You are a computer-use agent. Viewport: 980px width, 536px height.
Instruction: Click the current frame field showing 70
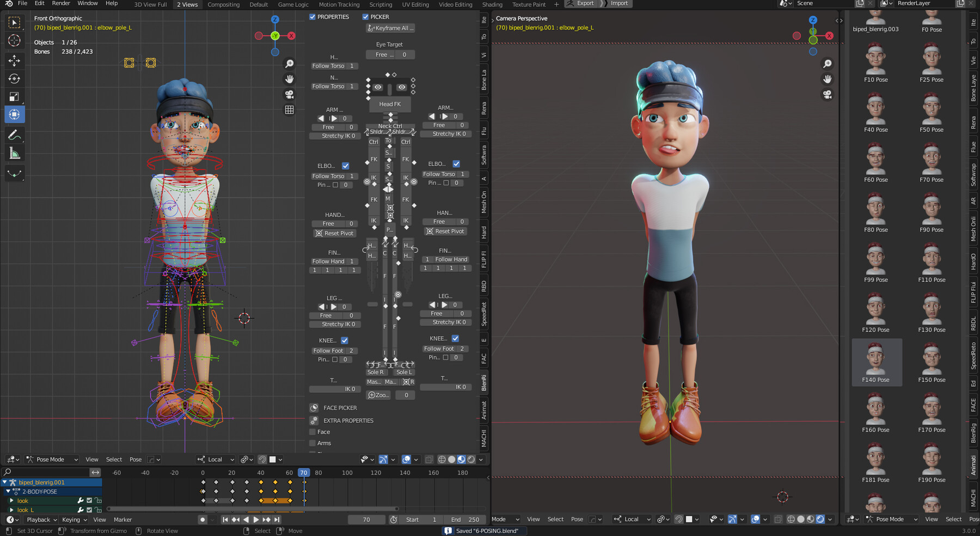366,520
